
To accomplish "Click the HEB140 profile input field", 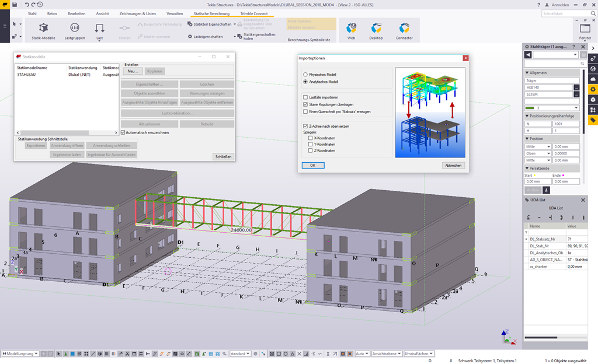I will point(550,87).
